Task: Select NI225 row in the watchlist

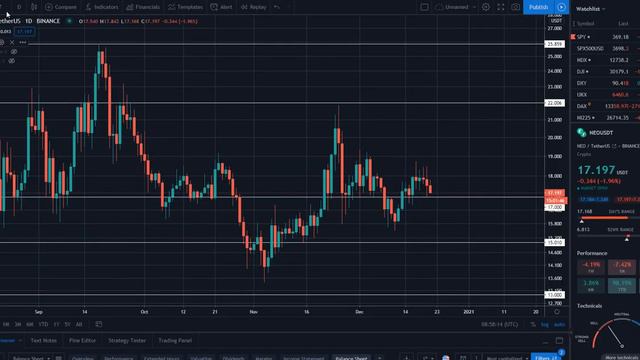Action: pos(605,118)
